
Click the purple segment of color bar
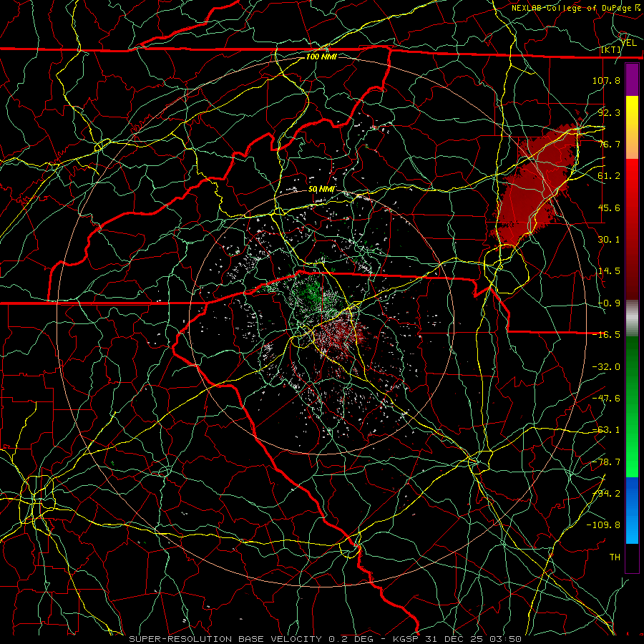[632, 79]
